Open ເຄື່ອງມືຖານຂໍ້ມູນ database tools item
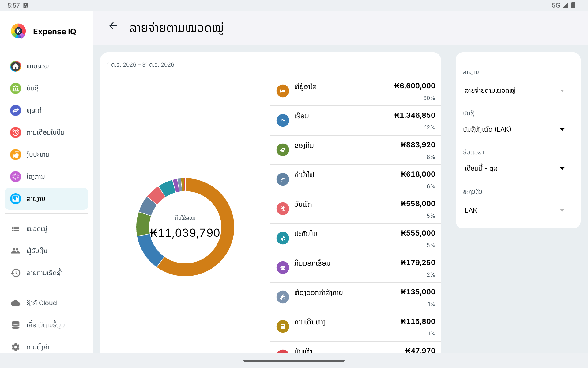 46,325
